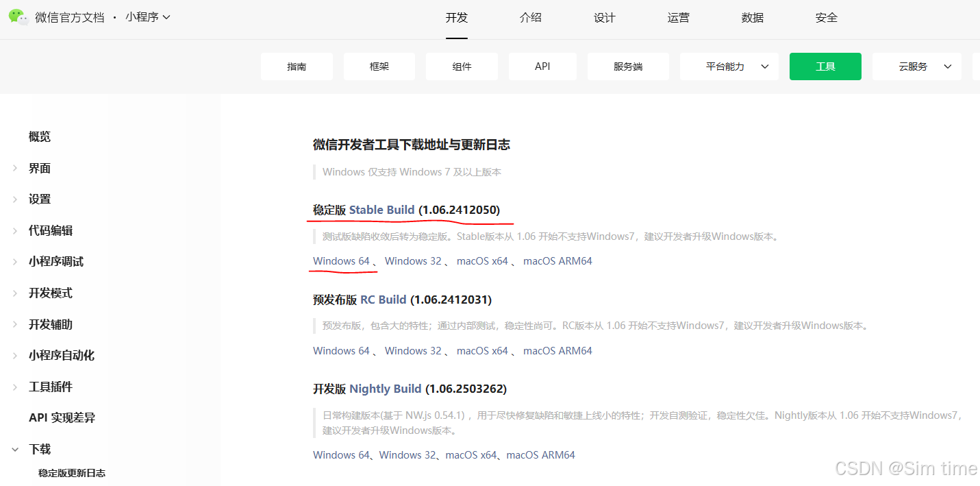980x486 pixels.
Task: Click the 框架 button
Action: click(x=379, y=66)
